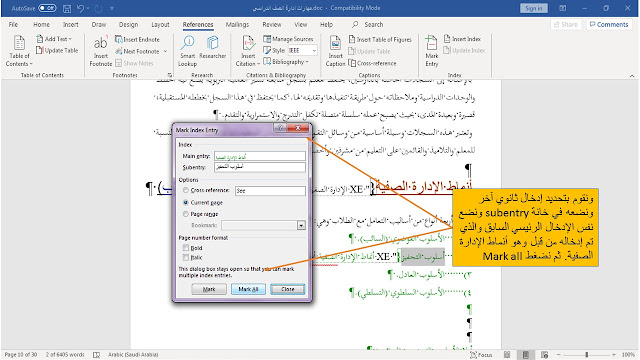Click Cross-reference in the Captions group

373,63
